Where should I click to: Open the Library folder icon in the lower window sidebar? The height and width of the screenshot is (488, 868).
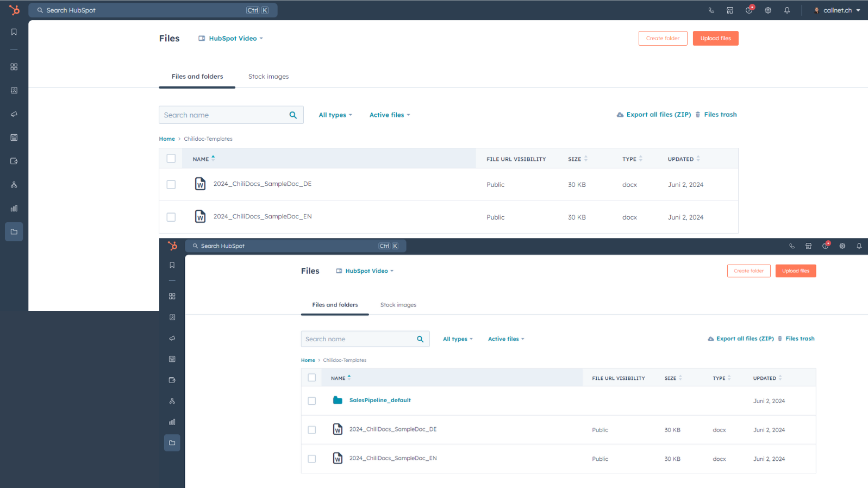[x=172, y=443]
